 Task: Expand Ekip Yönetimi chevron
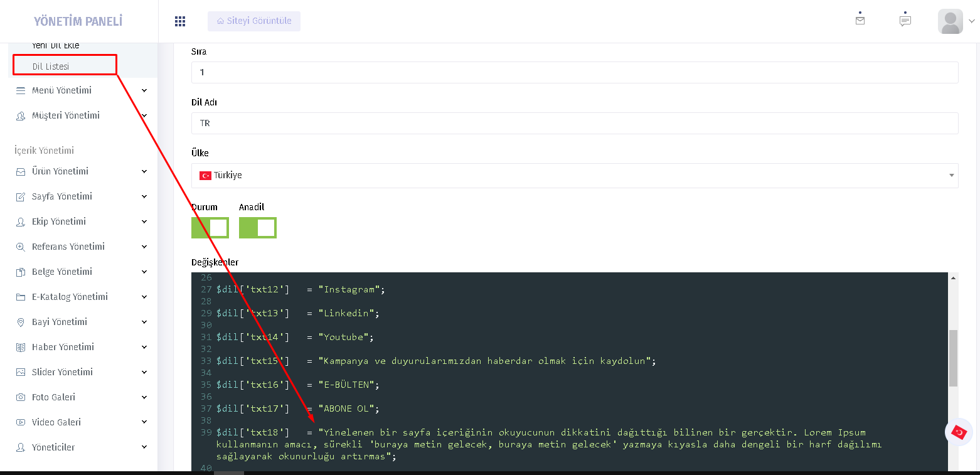point(144,221)
